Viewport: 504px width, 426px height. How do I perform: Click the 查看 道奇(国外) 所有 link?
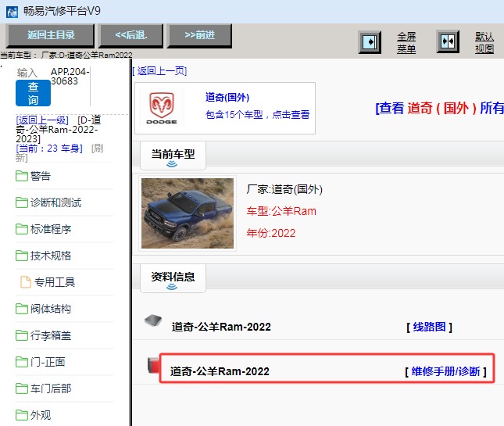439,108
